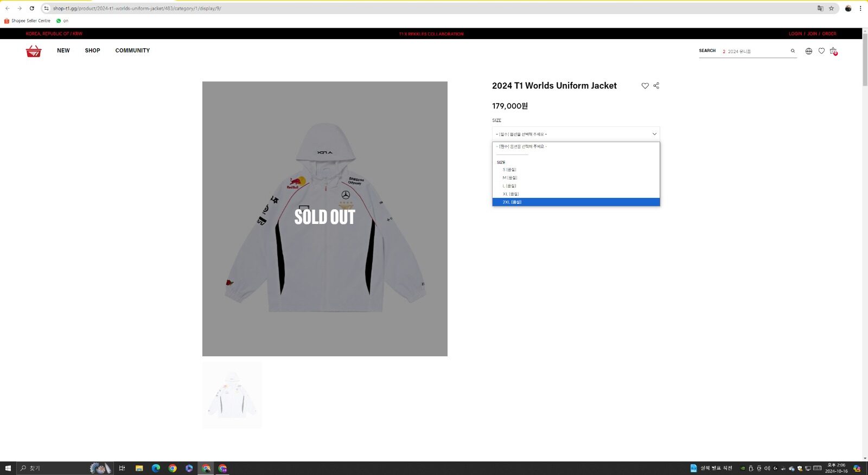Open the shopping cart icon in header

point(833,51)
